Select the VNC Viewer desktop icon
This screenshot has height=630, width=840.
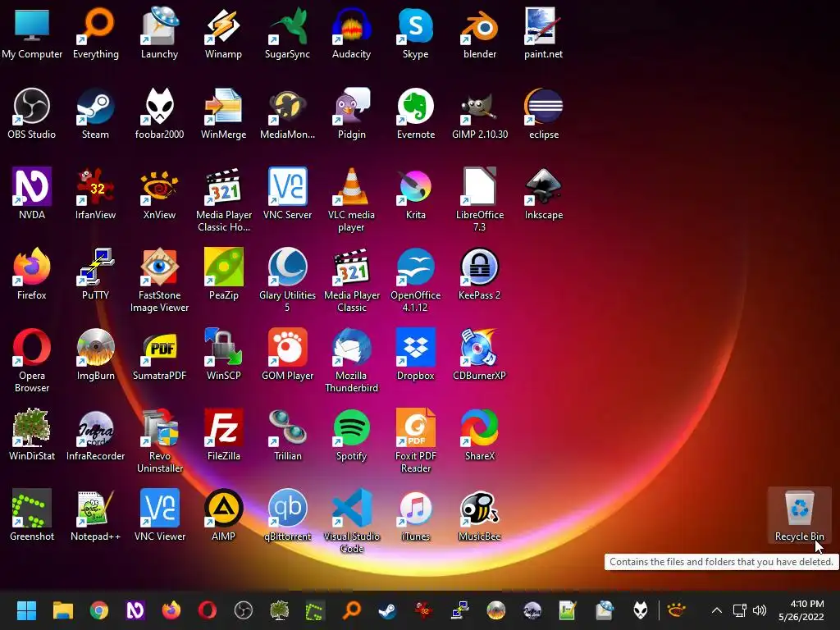tap(159, 515)
